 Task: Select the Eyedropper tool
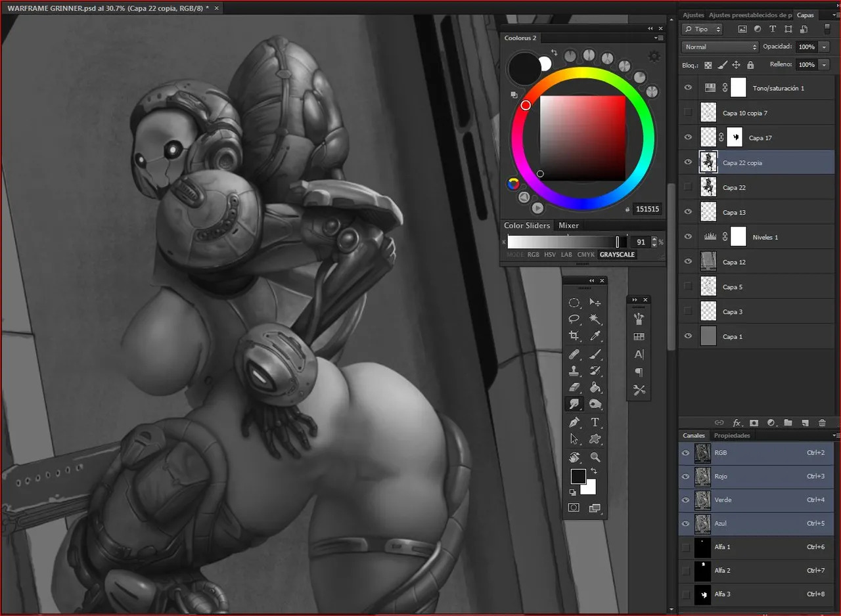coord(595,336)
